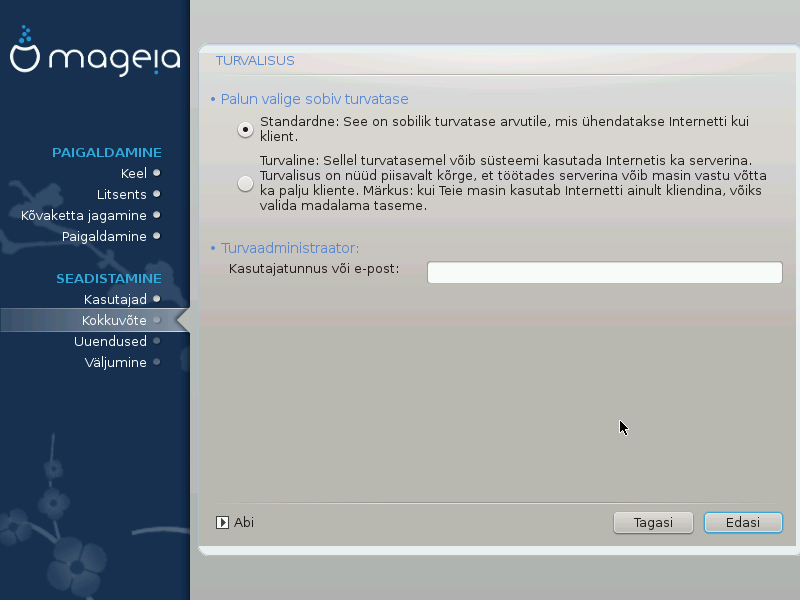Select the Kokkuvõte sidebar item
The width and height of the screenshot is (800, 600).
pos(114,320)
